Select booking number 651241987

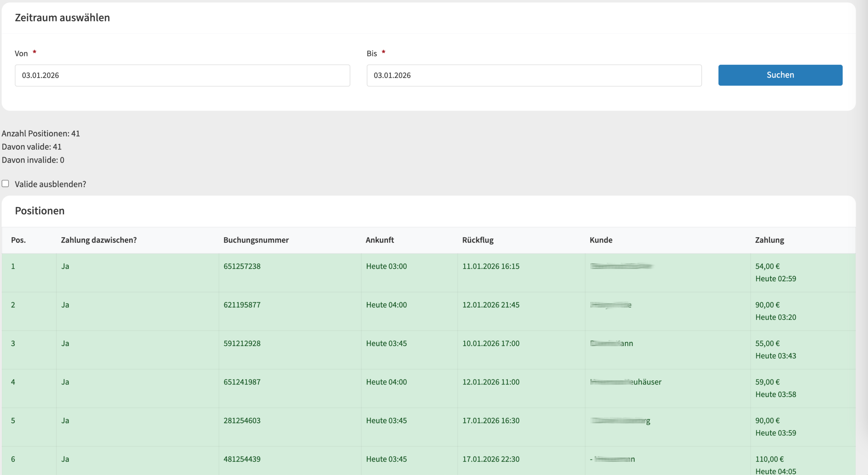242,382
